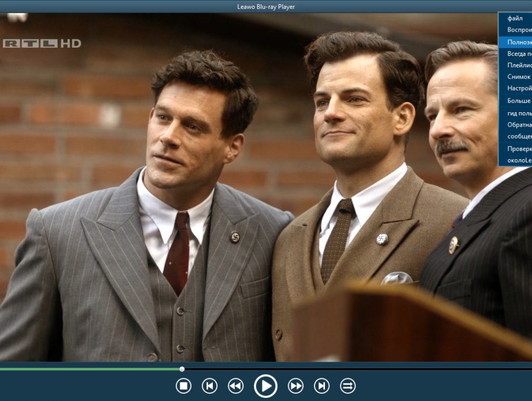The height and width of the screenshot is (401, 532).
Task: Select the "сообщен…" menu entry
Action: tap(515, 136)
